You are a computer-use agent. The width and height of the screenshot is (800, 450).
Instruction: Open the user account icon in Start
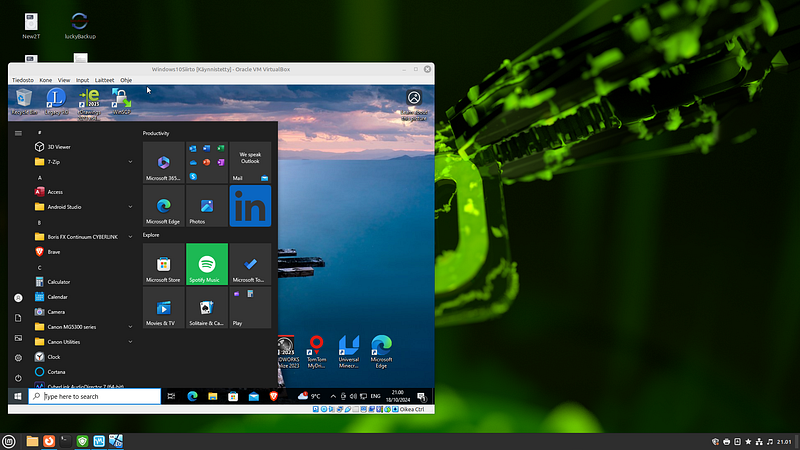pyautogui.click(x=18, y=298)
